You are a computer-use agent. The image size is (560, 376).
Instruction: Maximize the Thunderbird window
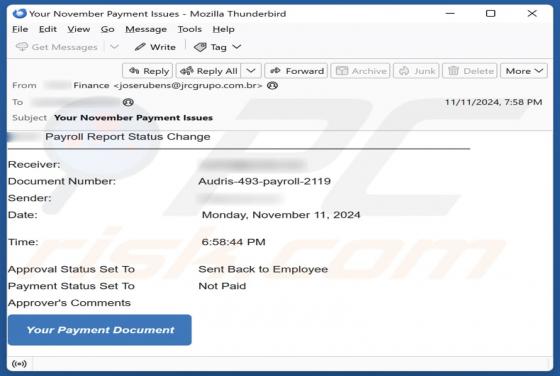click(x=491, y=14)
